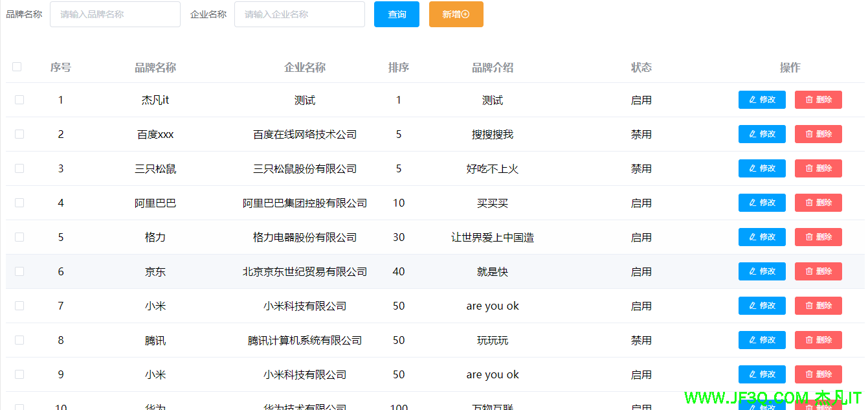Viewport: 868px width, 410px height.
Task: Tick the checkbox for row 8 腾讯
Action: click(x=19, y=340)
